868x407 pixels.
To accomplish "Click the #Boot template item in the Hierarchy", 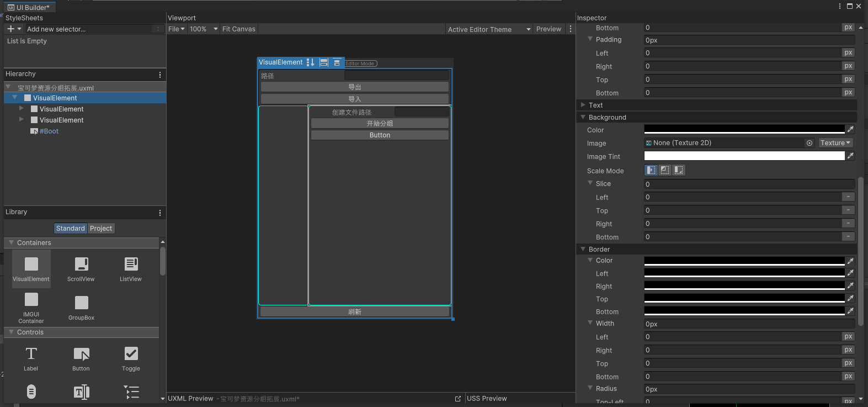I will click(x=49, y=131).
